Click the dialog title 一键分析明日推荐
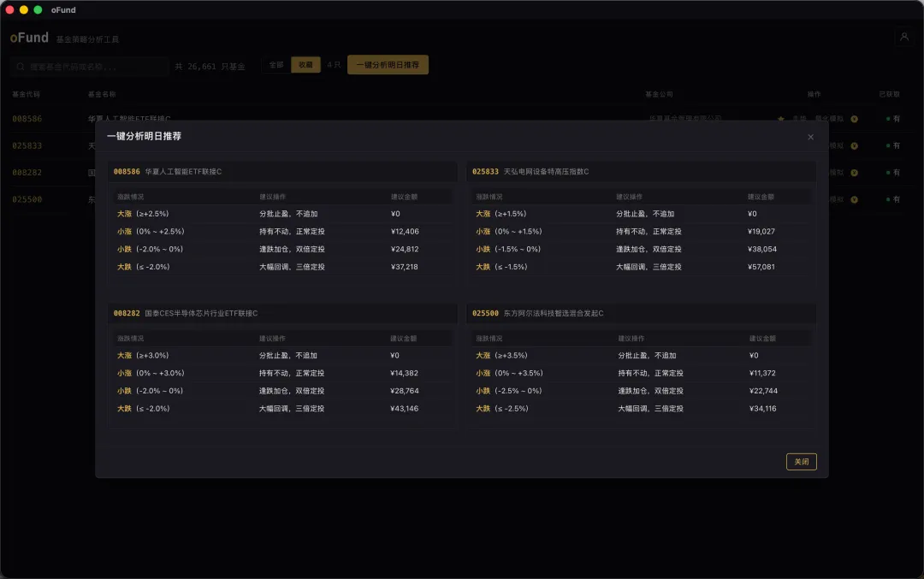This screenshot has width=924, height=579. point(144,136)
